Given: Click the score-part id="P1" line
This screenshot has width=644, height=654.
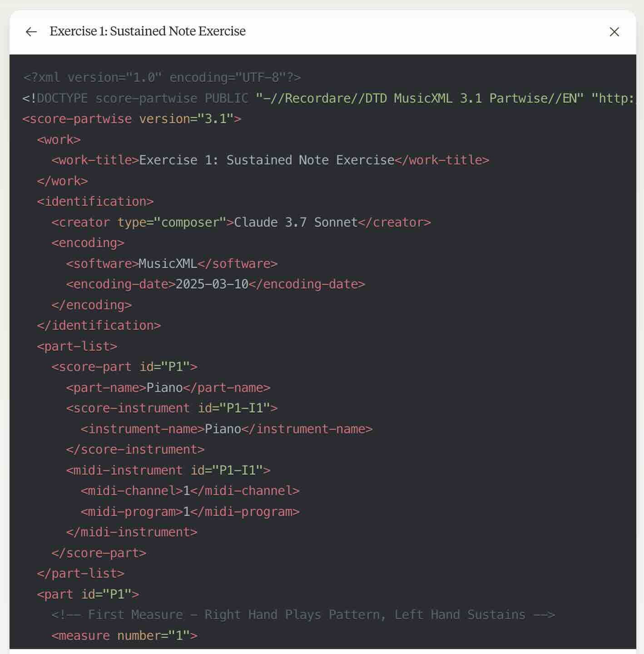Looking at the screenshot, I should click(x=124, y=367).
